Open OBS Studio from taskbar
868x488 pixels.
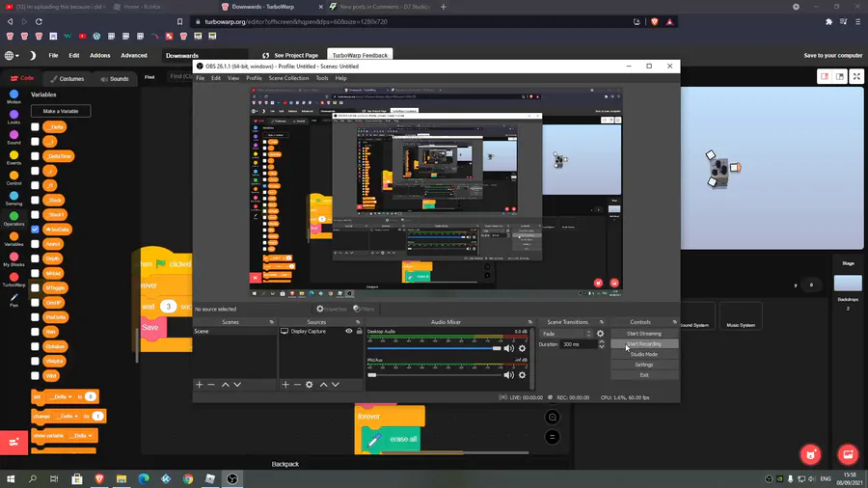[232, 478]
